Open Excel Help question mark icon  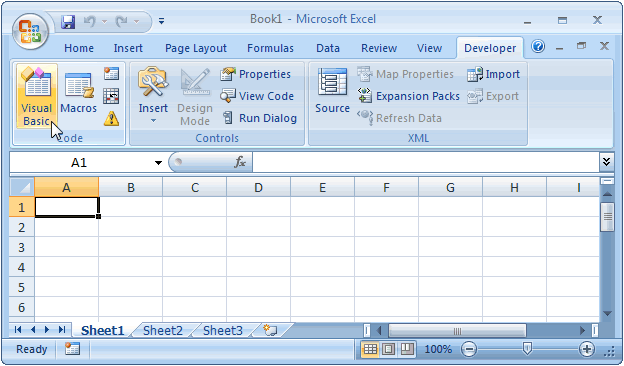(538, 47)
